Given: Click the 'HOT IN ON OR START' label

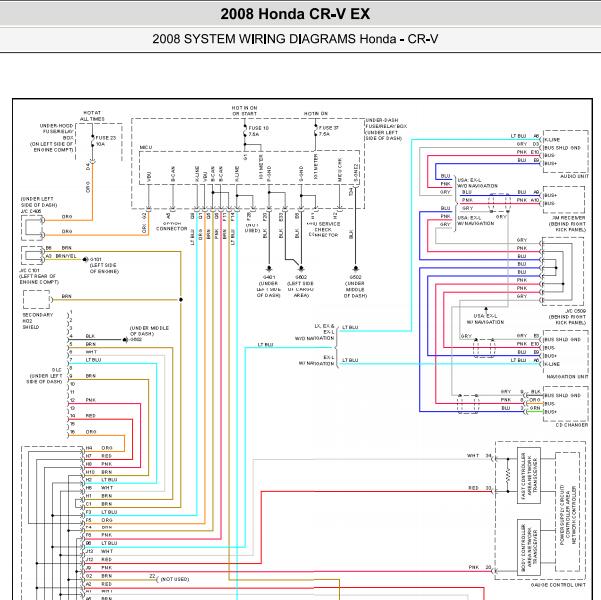Looking at the screenshot, I should 245,111.
